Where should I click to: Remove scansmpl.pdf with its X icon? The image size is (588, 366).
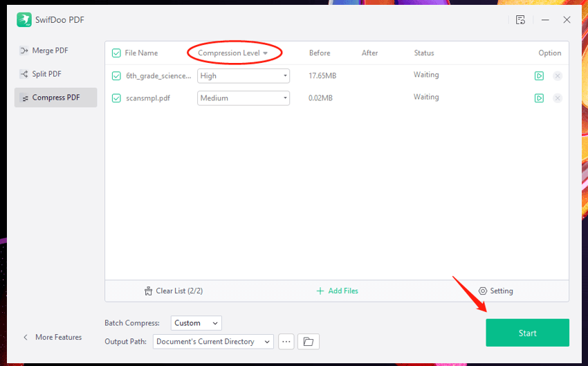coord(558,98)
